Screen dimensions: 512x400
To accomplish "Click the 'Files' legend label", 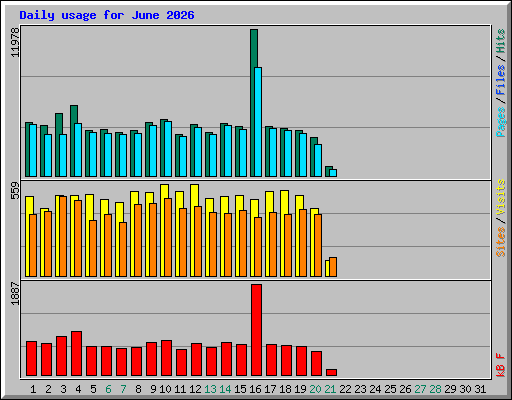I will point(501,80).
